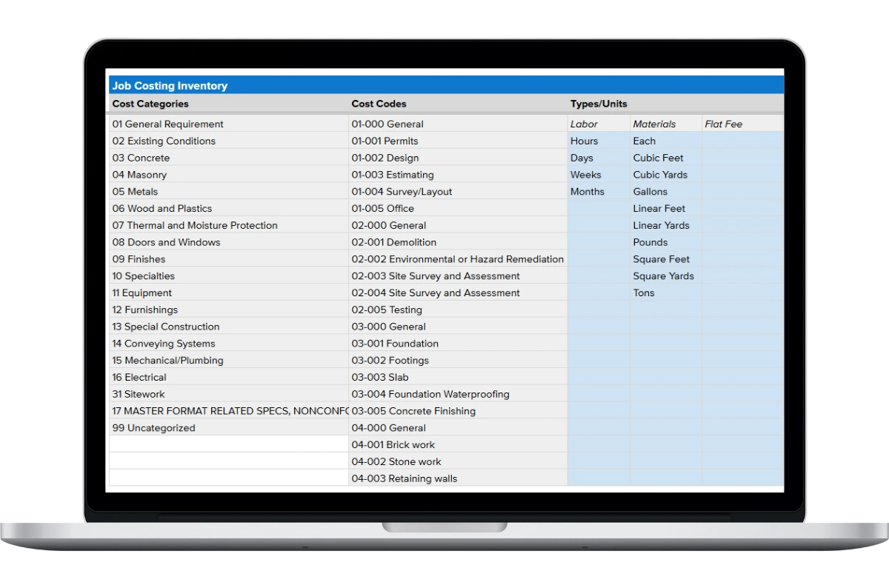The height and width of the screenshot is (588, 889).
Task: Select the 04-003 Retaining walls cell
Action: 458,478
